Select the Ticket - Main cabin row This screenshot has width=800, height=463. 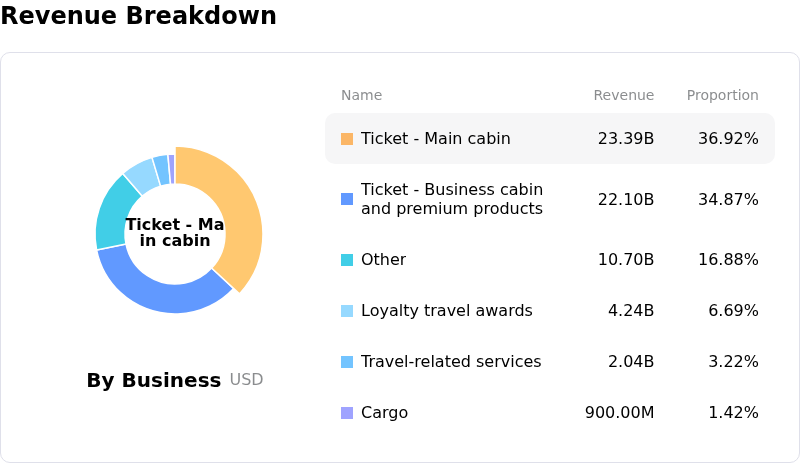tap(549, 139)
